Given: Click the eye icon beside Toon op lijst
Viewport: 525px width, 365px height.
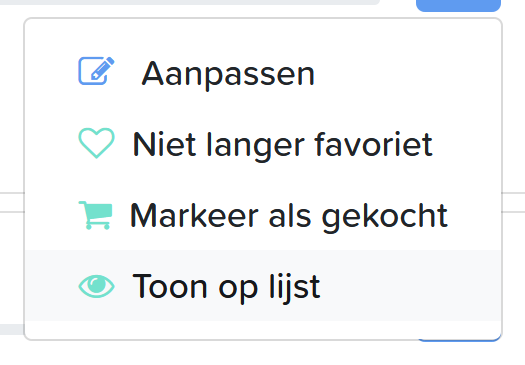Looking at the screenshot, I should pyautogui.click(x=96, y=286).
